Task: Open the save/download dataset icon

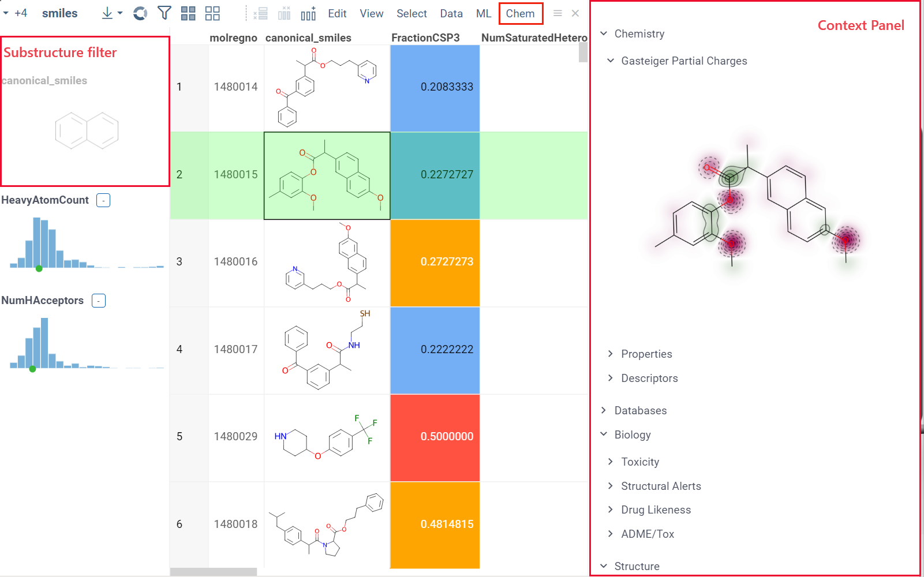Action: pyautogui.click(x=107, y=13)
